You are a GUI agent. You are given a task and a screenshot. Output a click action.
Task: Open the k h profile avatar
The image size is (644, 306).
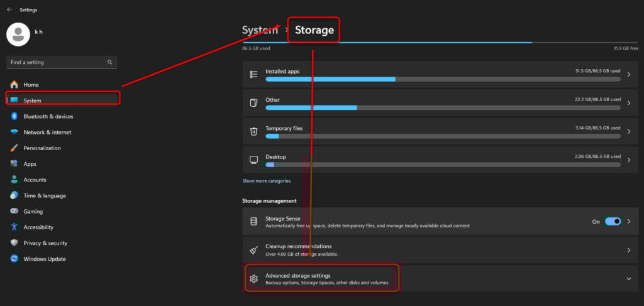[18, 35]
